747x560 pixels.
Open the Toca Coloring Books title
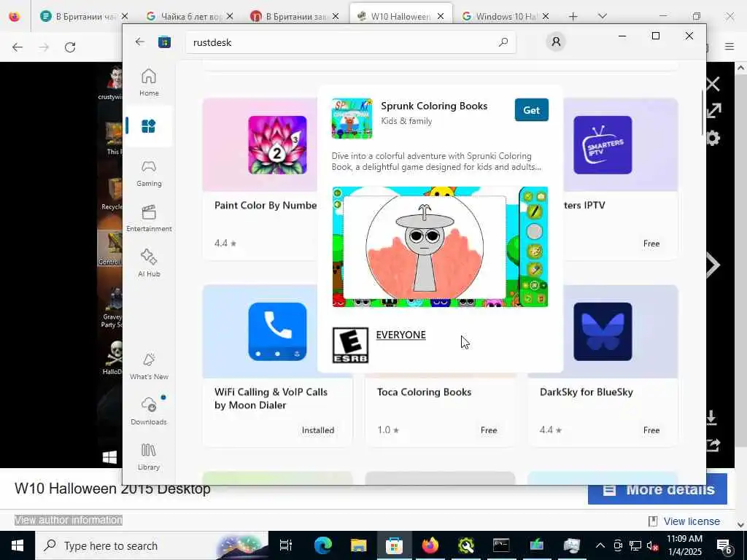pyautogui.click(x=424, y=392)
